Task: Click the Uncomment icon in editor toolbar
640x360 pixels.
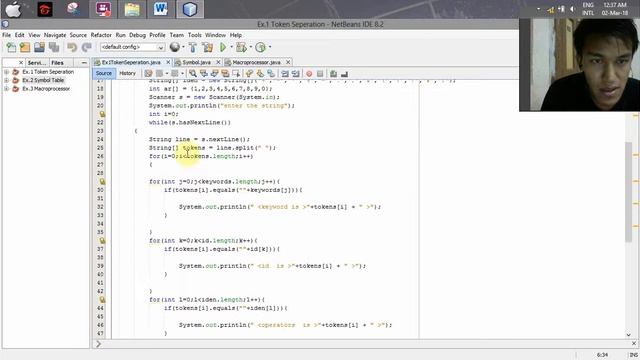Action: coord(344,73)
